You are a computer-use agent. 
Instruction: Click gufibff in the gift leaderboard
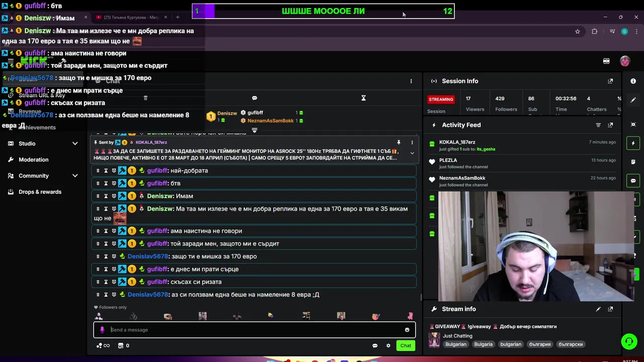click(255, 113)
